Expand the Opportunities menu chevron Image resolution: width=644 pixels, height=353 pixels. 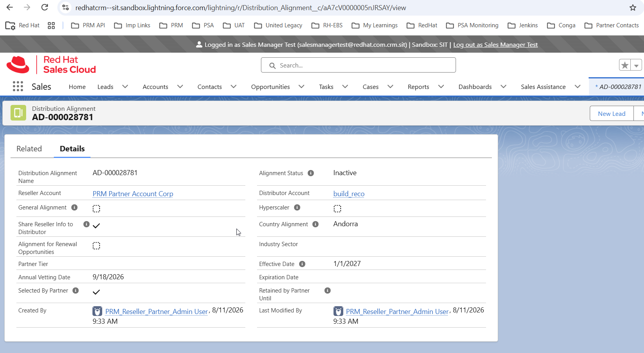(x=302, y=87)
